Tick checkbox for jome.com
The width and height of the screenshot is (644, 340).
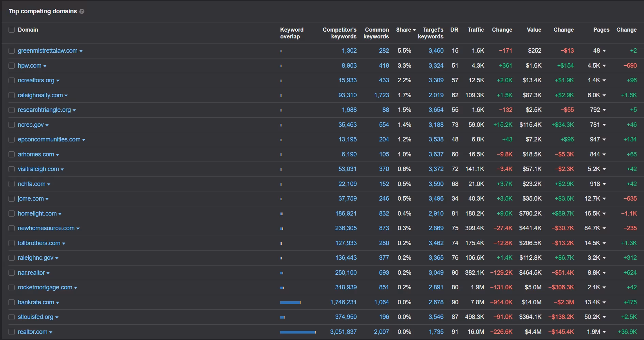pos(12,199)
